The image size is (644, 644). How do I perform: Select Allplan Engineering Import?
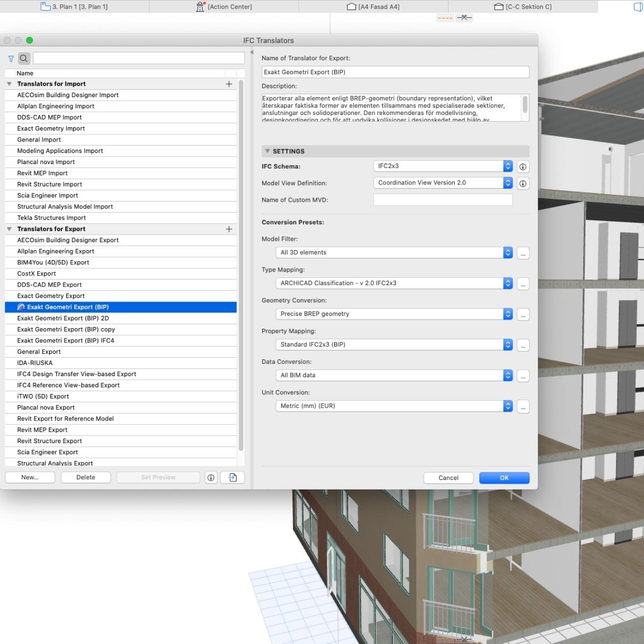point(121,106)
